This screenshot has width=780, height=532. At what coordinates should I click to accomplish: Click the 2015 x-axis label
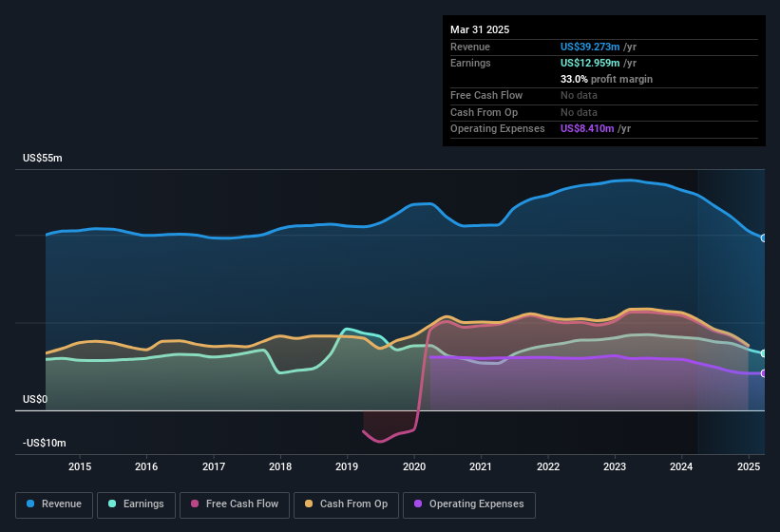(80, 466)
